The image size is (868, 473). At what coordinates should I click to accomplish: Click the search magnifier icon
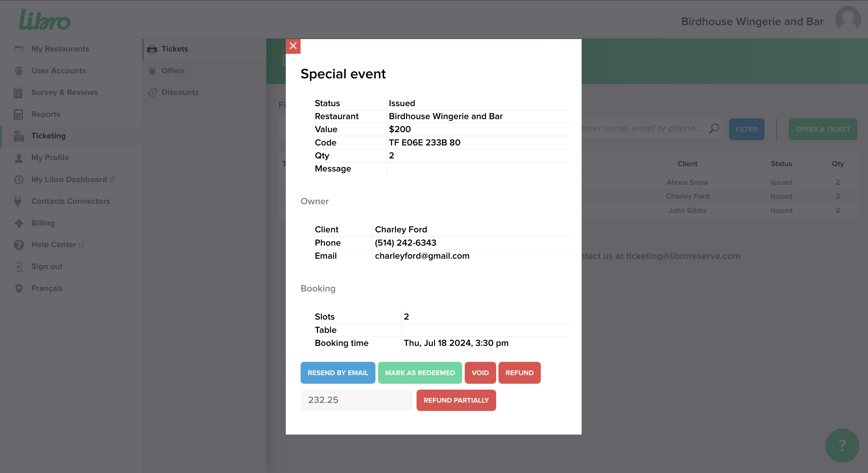coord(714,128)
